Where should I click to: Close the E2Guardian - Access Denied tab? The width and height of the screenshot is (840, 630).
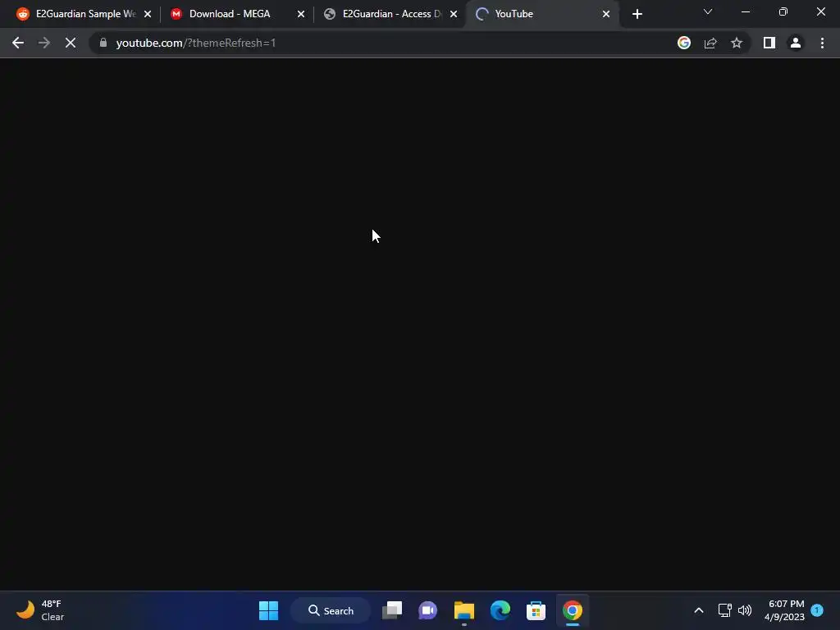click(x=454, y=14)
